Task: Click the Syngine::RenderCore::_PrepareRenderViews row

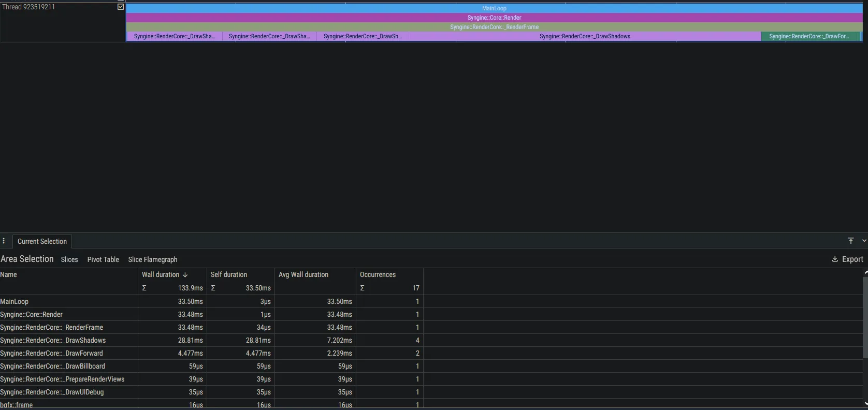Action: point(211,379)
